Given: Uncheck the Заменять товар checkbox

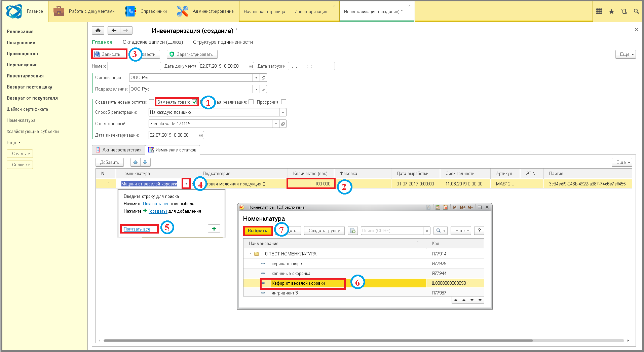Looking at the screenshot, I should coord(194,102).
